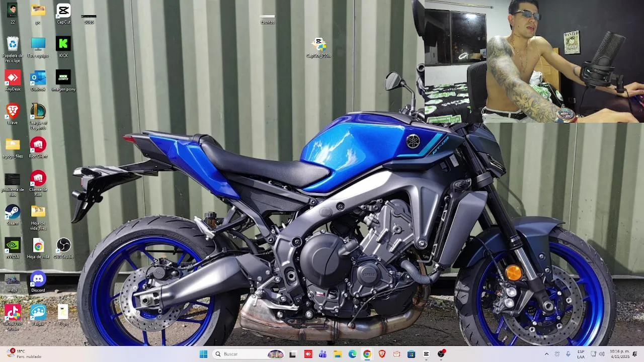Select the KICK desktop shortcut

coord(63,47)
